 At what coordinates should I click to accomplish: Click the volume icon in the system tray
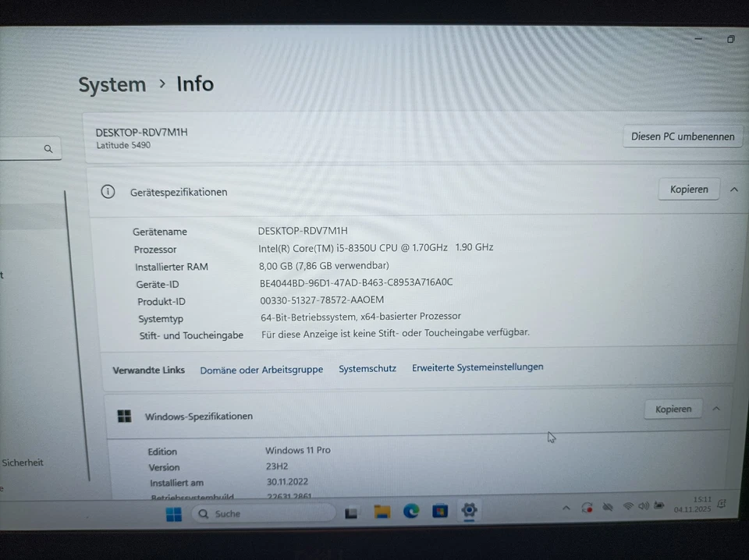(644, 506)
